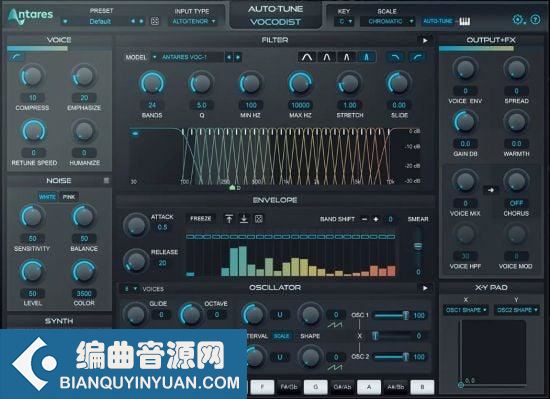Toggle the Auto-Tune mode button
550x399 pixels.
[437, 21]
